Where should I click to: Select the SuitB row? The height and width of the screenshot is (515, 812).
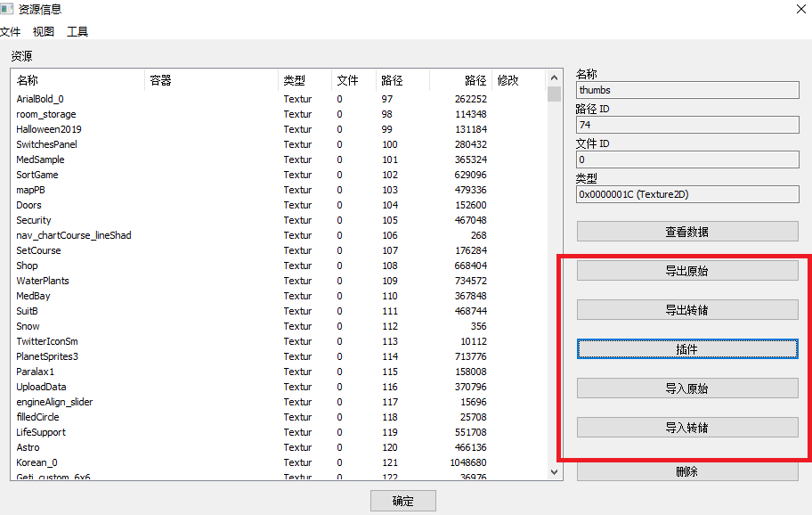pyautogui.click(x=279, y=311)
